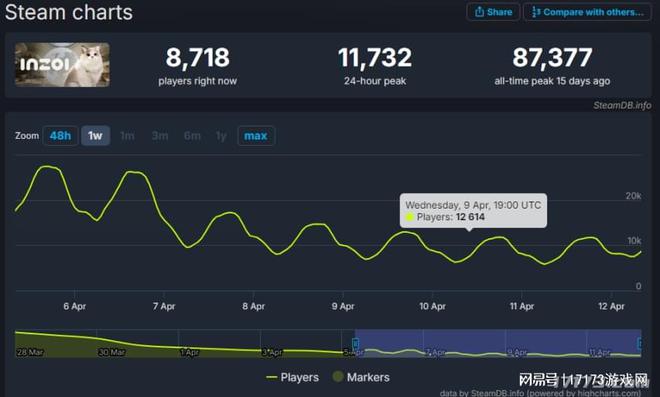Select the 1w zoom range

(96, 136)
